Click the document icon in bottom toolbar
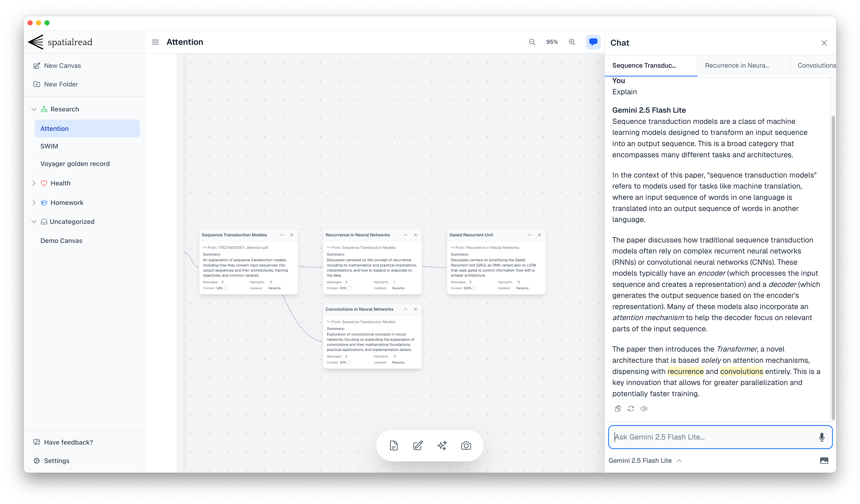Image resolution: width=860 pixels, height=504 pixels. click(393, 445)
